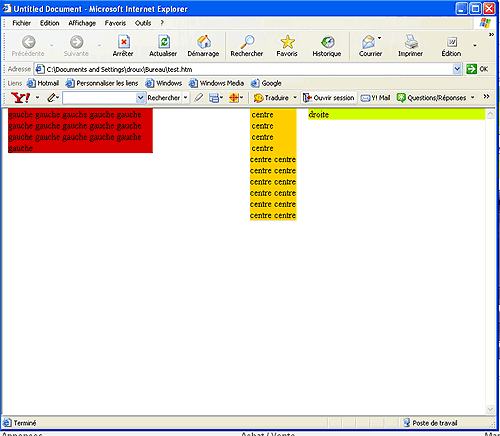Open Questions/Réponses on Yahoo toolbar
Viewport: 500px width, 436px height.
(x=432, y=98)
